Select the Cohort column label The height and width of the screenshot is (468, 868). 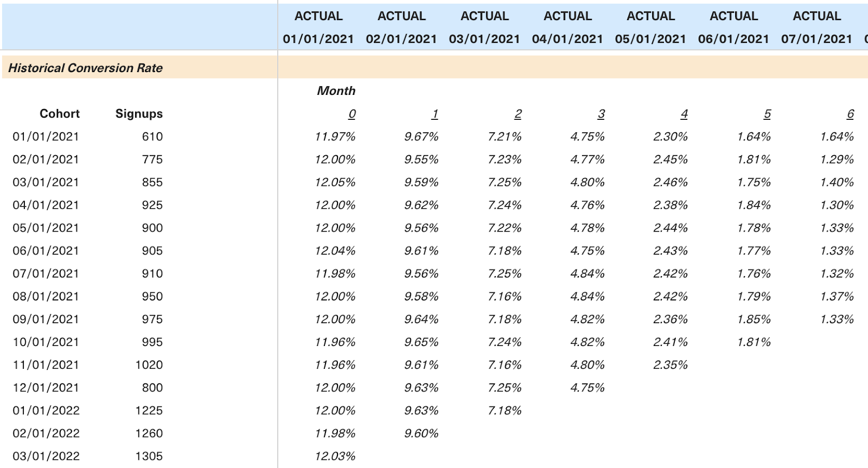tap(60, 114)
